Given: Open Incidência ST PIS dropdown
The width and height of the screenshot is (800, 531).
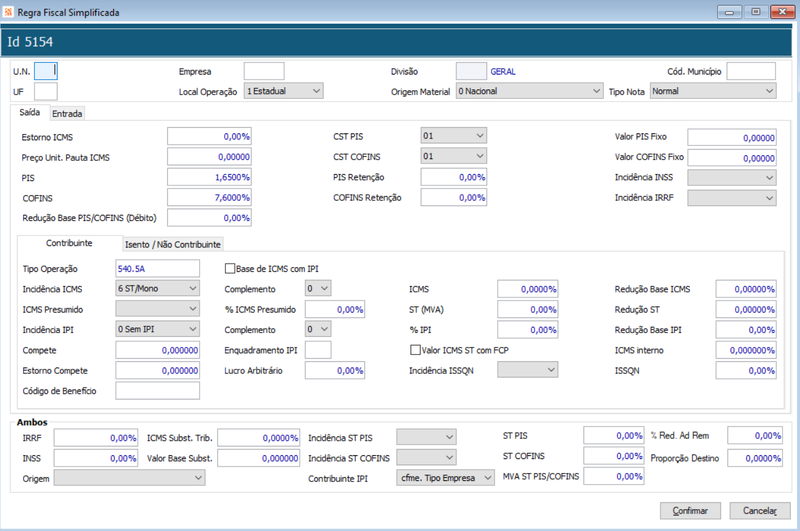Looking at the screenshot, I should point(427,437).
